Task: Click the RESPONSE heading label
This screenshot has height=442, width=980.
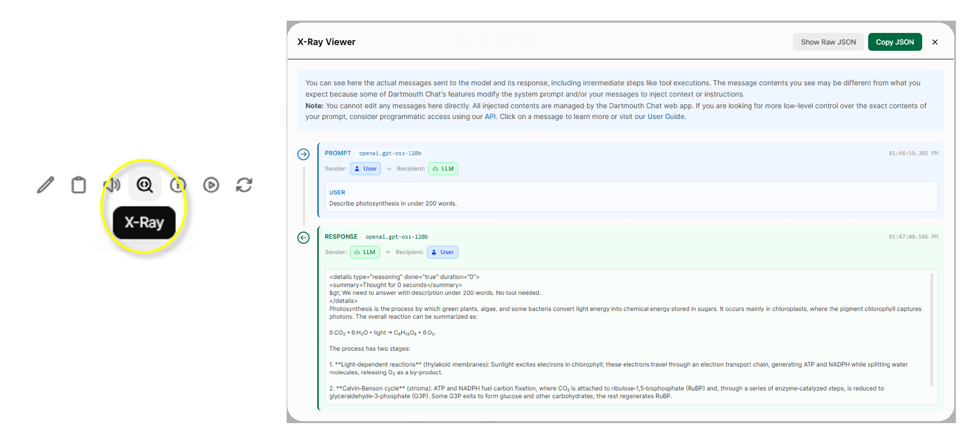Action: pos(341,236)
